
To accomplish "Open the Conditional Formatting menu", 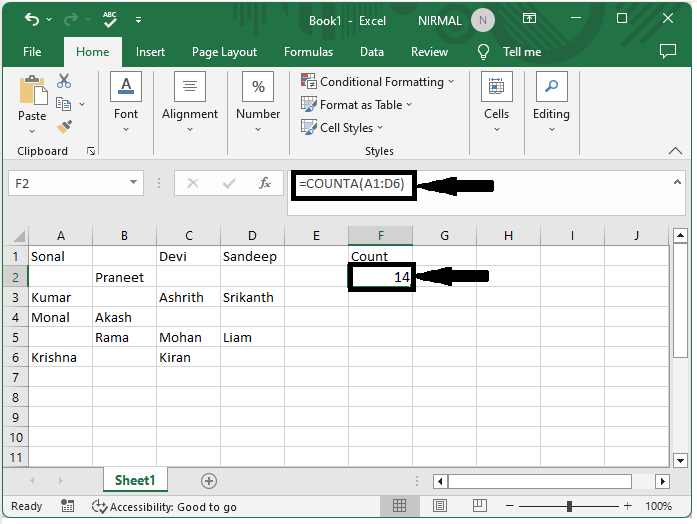I will [x=378, y=82].
